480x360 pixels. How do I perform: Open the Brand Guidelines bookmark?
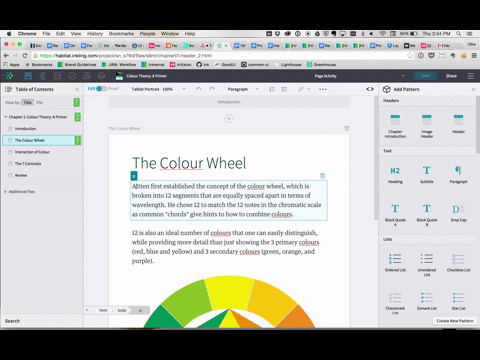[77, 65]
